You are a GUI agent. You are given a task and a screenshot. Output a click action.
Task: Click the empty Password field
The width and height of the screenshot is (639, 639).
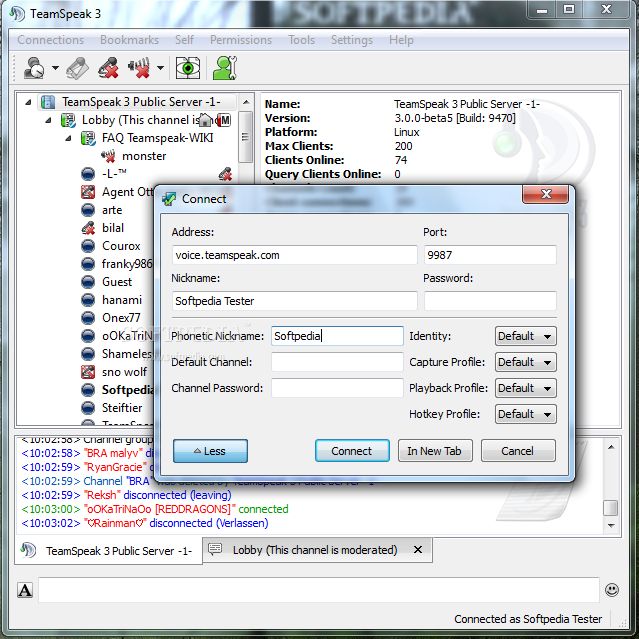[x=490, y=301]
